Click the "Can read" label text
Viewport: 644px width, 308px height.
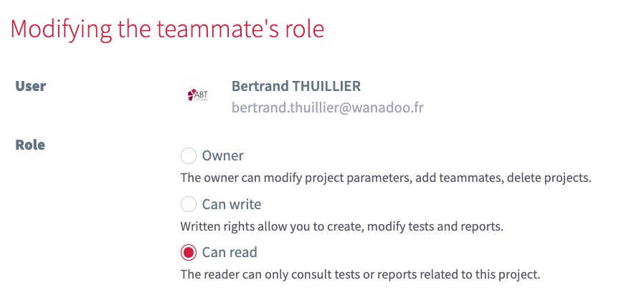coord(229,253)
